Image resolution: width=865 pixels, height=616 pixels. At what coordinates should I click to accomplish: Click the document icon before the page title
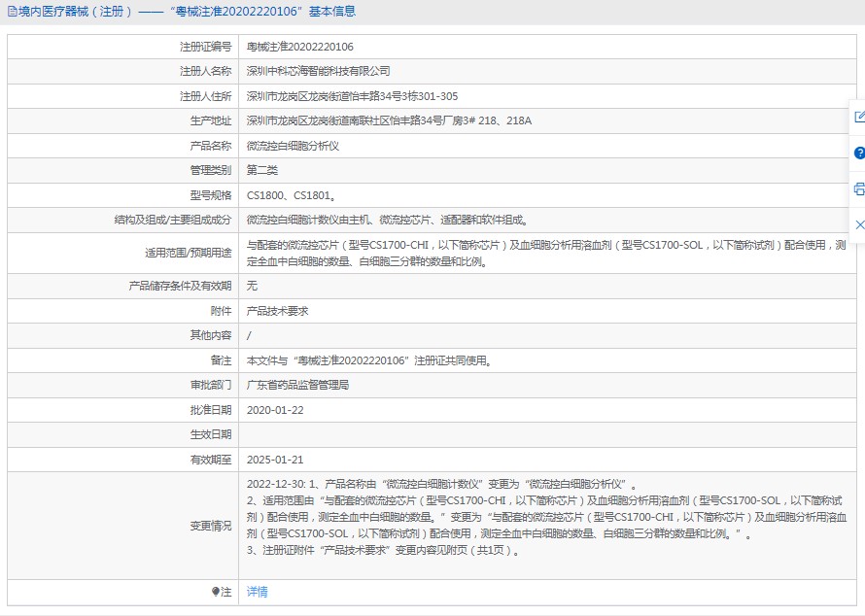coord(12,12)
